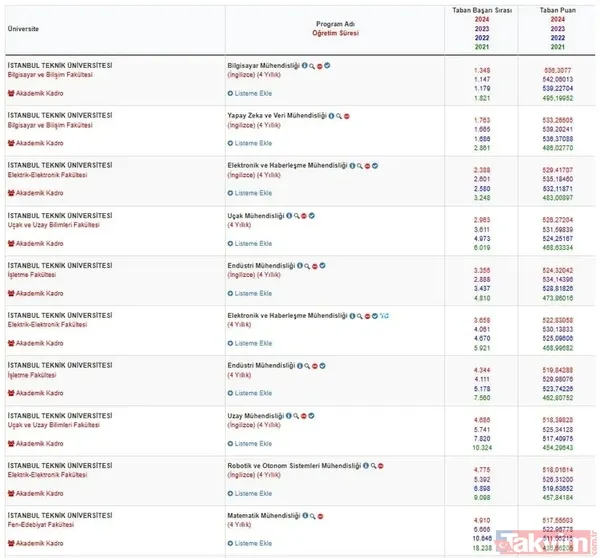This screenshot has height=558, width=600.
Task: Click the Taban Puan column header
Action: (557, 10)
